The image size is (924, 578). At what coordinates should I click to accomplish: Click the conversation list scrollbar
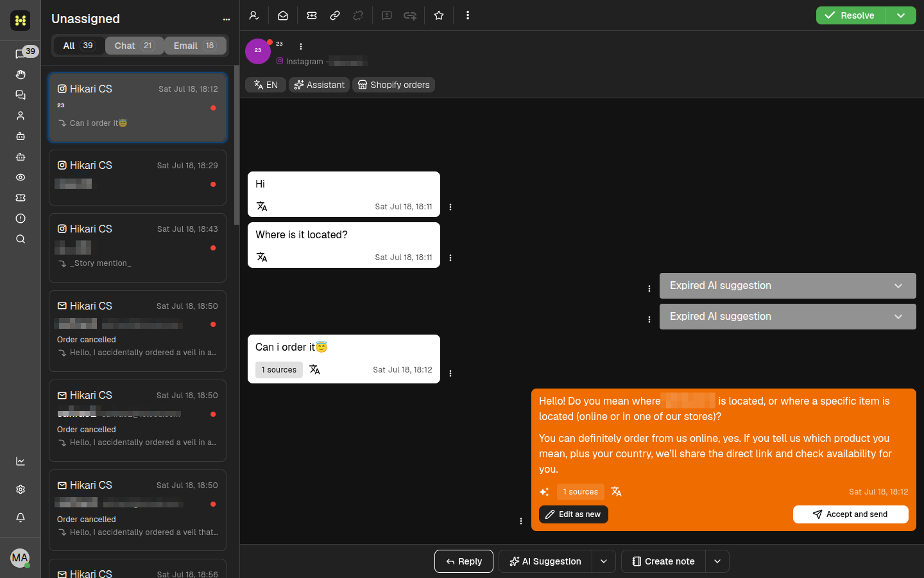coord(237,144)
